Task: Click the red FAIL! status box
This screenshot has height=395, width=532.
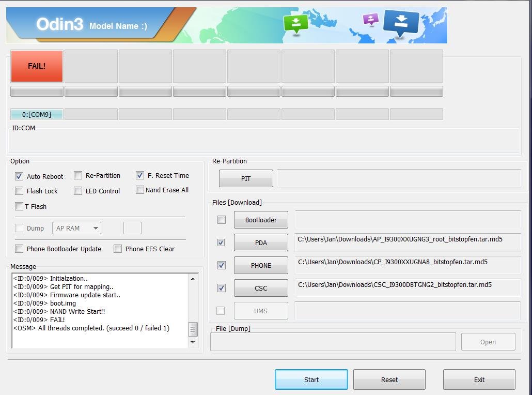Action: click(x=37, y=66)
